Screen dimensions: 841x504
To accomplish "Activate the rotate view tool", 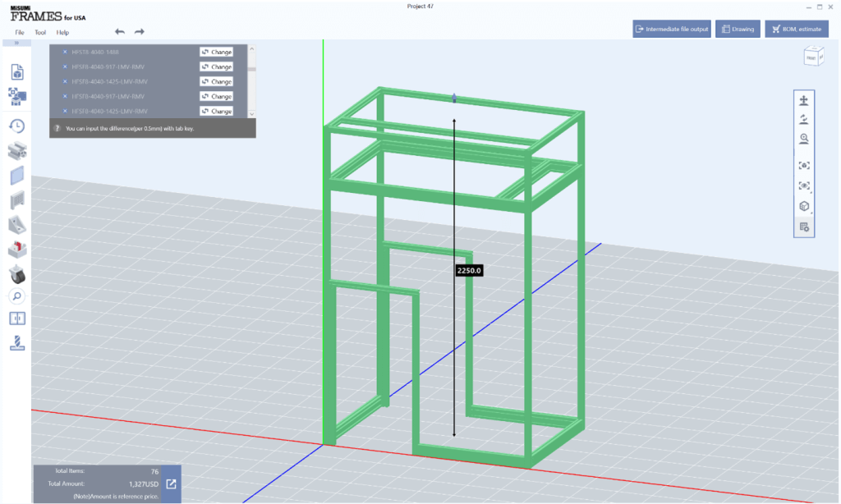I will (804, 119).
